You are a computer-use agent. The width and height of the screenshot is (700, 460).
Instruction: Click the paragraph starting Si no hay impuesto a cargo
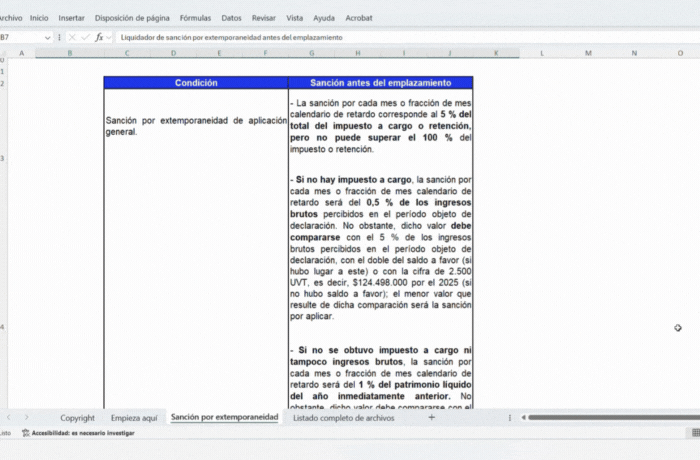pos(380,248)
